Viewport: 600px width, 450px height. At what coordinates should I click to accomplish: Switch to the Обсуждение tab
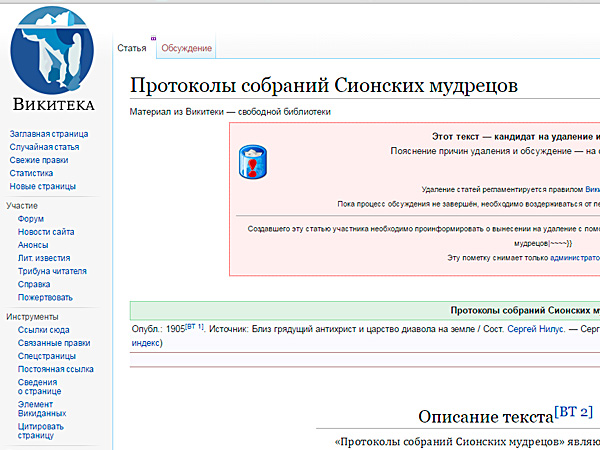pos(187,48)
